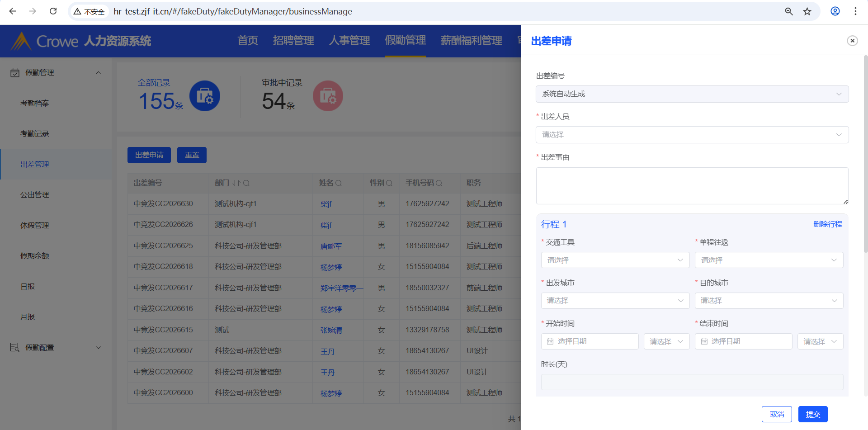868x430 pixels.
Task: Click into the 出差事由 text area
Action: click(x=692, y=186)
